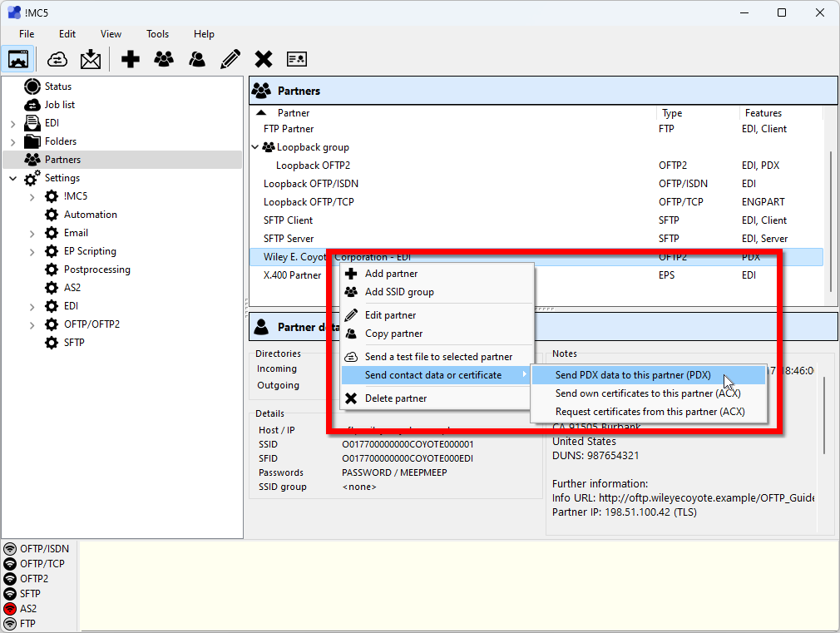Image resolution: width=840 pixels, height=633 pixels.
Task: Click the plus icon in the toolbar
Action: (x=131, y=59)
